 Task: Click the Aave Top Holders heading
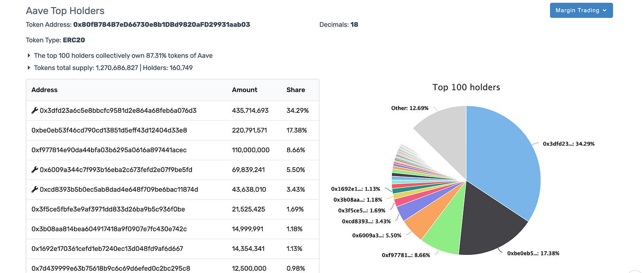pyautogui.click(x=65, y=11)
